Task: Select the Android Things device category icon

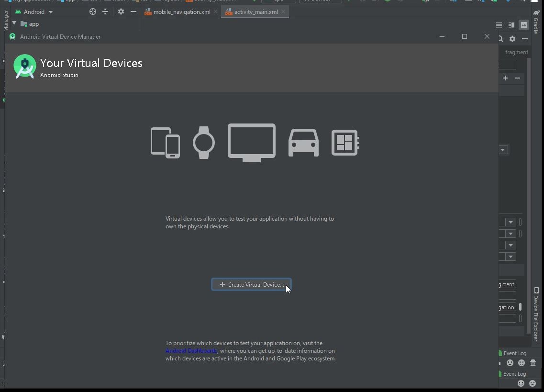Action: [345, 142]
